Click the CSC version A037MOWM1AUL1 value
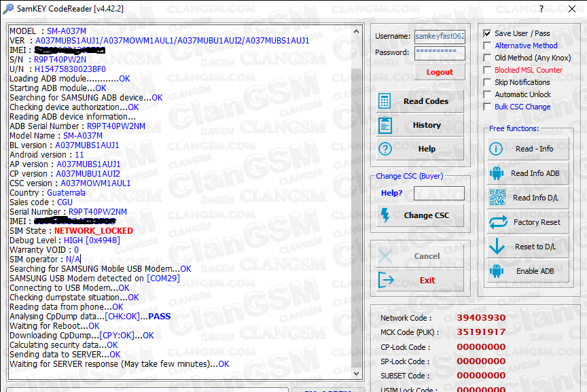The width and height of the screenshot is (587, 392). (x=96, y=183)
